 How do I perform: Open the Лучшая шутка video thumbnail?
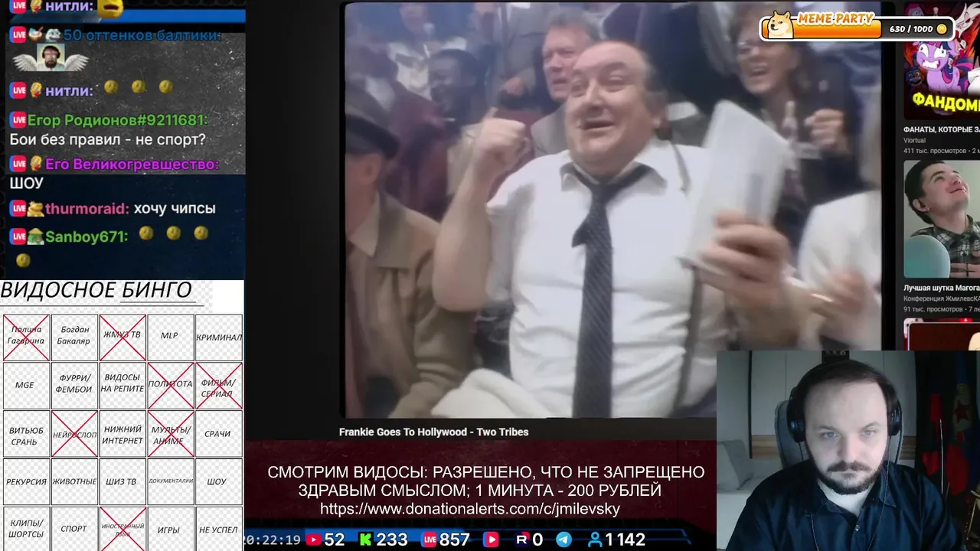click(942, 219)
